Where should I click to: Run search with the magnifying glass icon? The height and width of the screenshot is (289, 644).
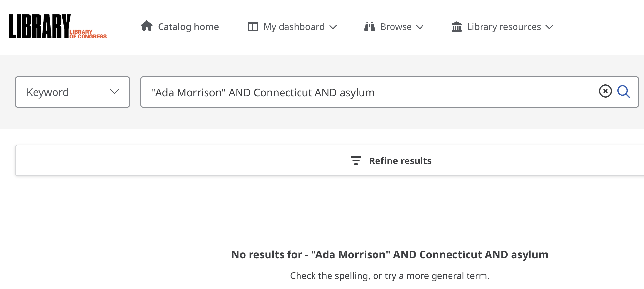(x=623, y=92)
